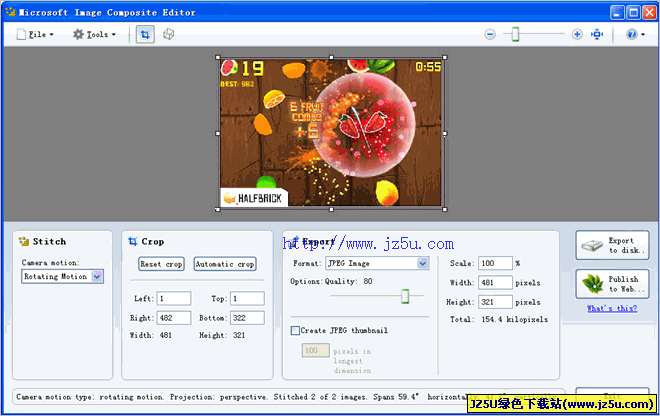The image size is (660, 416).
Task: Expand the help dropdown arrow
Action: (x=643, y=35)
